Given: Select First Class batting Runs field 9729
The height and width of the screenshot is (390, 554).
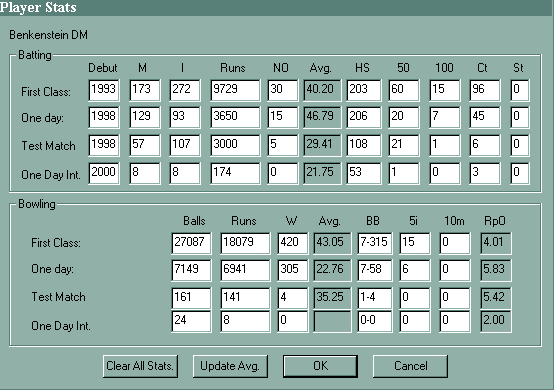Looking at the screenshot, I should [x=235, y=90].
